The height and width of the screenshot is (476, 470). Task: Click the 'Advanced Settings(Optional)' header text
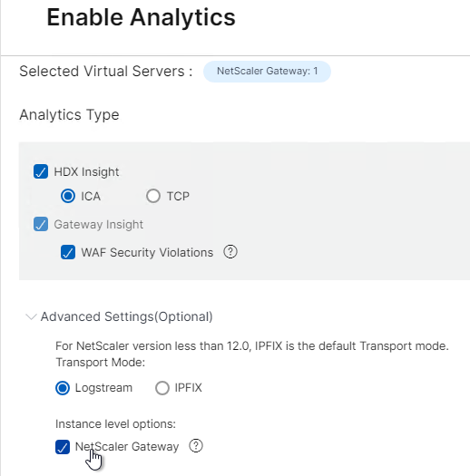point(127,317)
